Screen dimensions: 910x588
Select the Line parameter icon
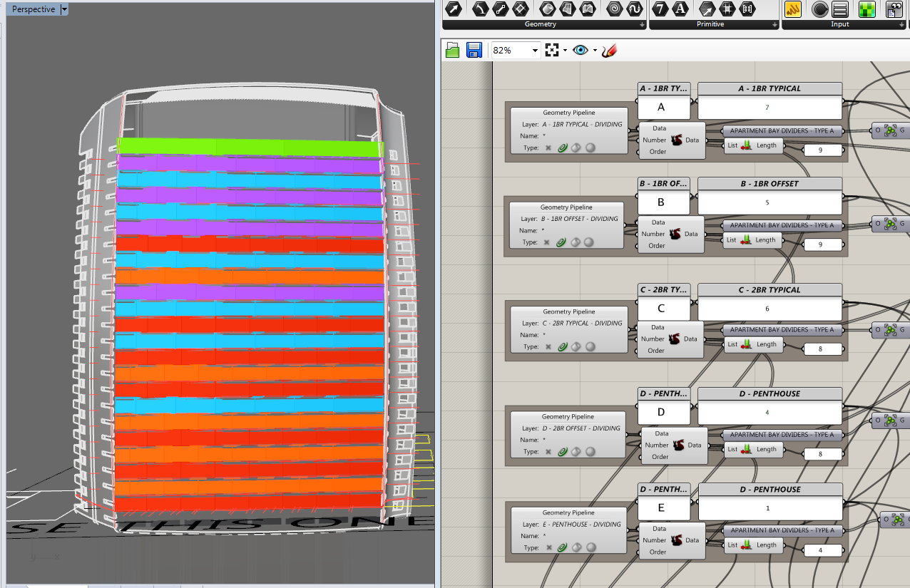point(501,9)
